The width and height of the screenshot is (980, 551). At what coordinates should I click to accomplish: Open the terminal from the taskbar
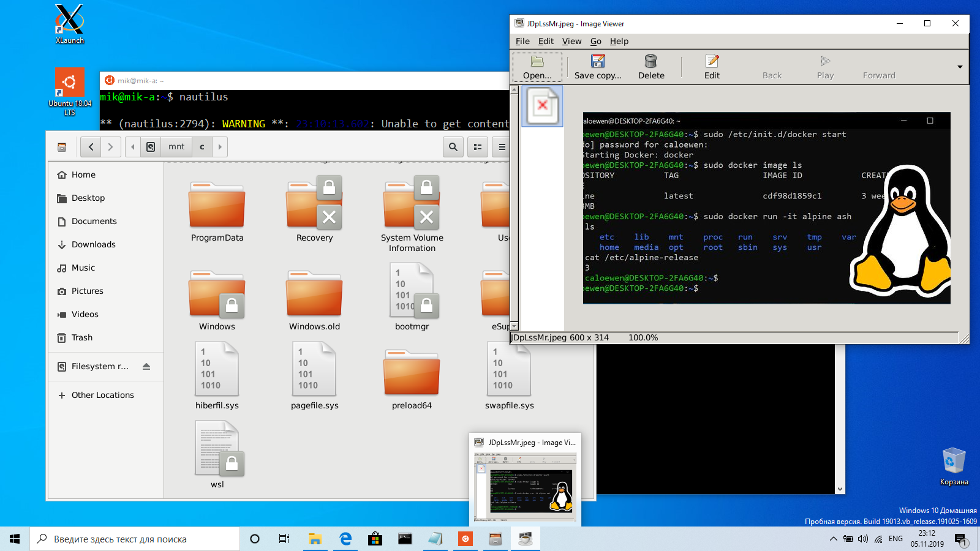tap(405, 539)
